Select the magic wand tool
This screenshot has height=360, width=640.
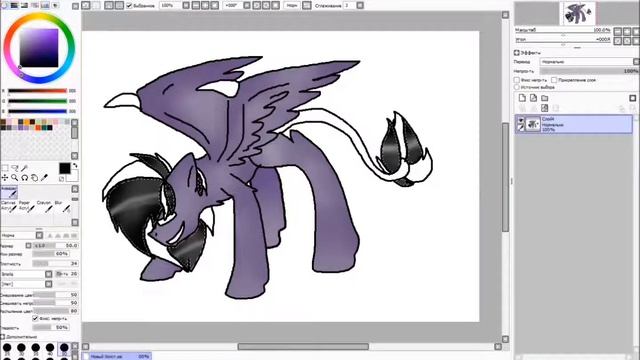pyautogui.click(x=24, y=168)
